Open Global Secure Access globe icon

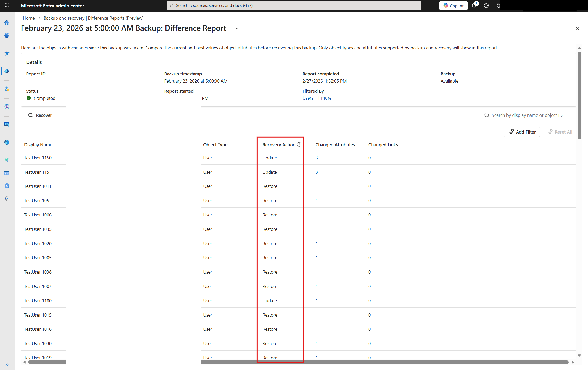tap(7, 142)
